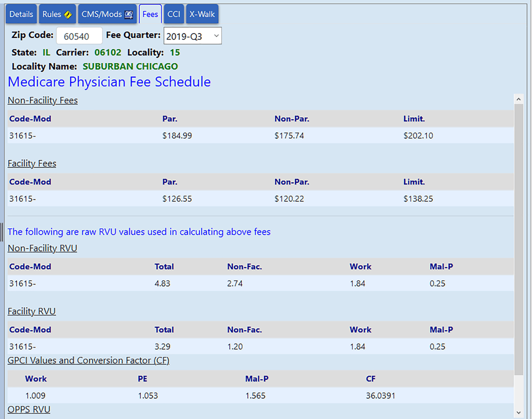Open the Non-Facility RVU link
This screenshot has height=419, width=532.
click(42, 248)
